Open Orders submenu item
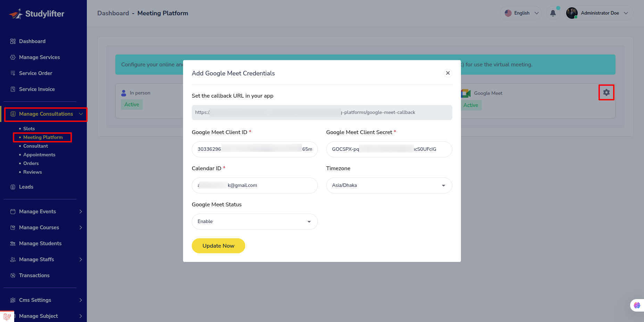 [x=31, y=163]
